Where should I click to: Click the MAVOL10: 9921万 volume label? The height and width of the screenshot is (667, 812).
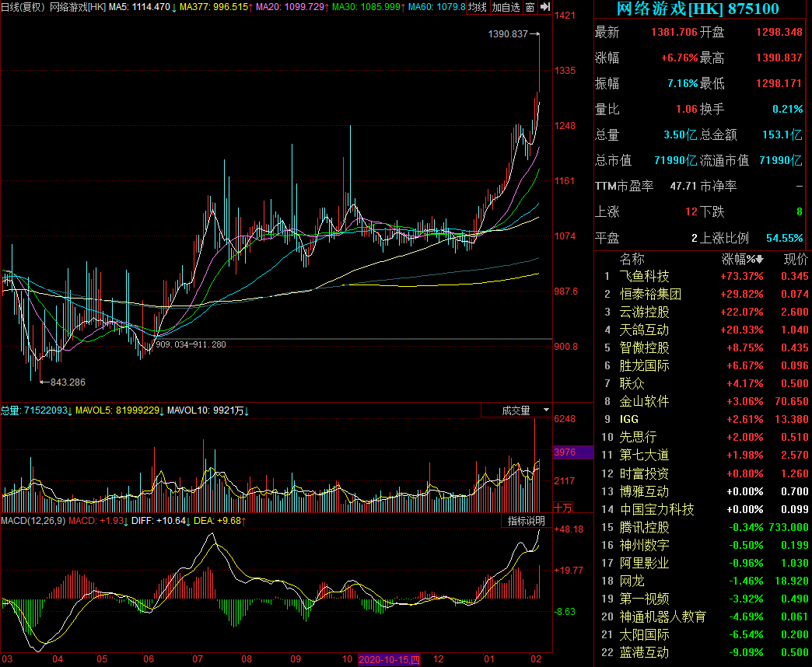[208, 410]
